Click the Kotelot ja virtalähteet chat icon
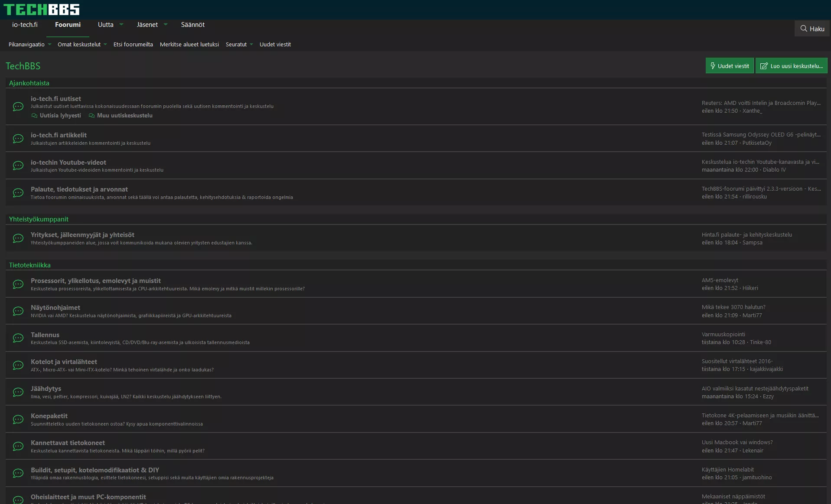Image resolution: width=831 pixels, height=504 pixels. [x=18, y=365]
